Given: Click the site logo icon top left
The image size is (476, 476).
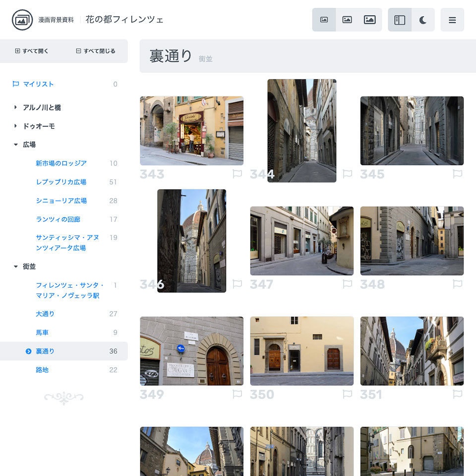Looking at the screenshot, I should click(20, 20).
